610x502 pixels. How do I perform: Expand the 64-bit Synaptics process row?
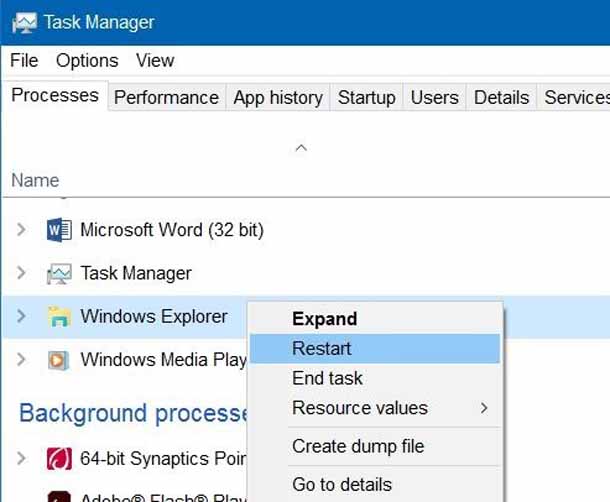(21, 458)
